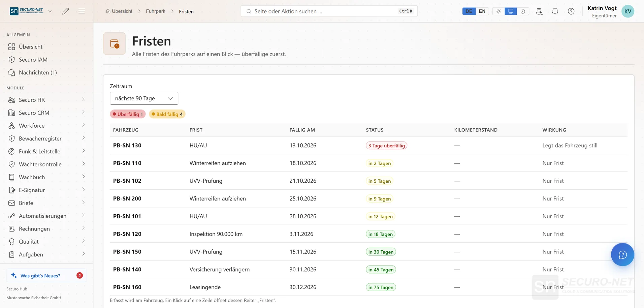Open the help question mark icon

571,11
